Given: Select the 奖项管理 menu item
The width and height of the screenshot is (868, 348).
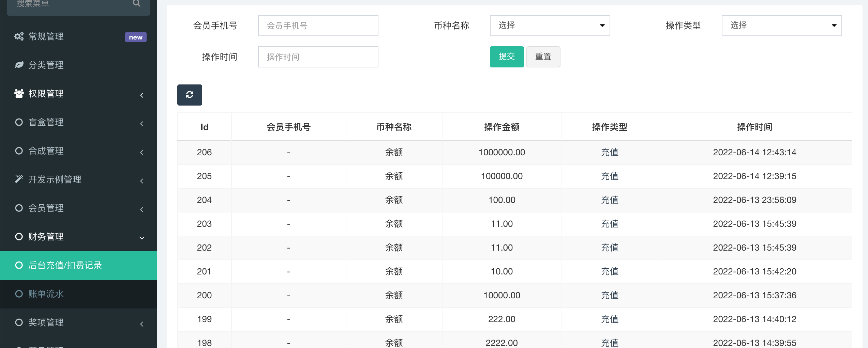Looking at the screenshot, I should [46, 322].
